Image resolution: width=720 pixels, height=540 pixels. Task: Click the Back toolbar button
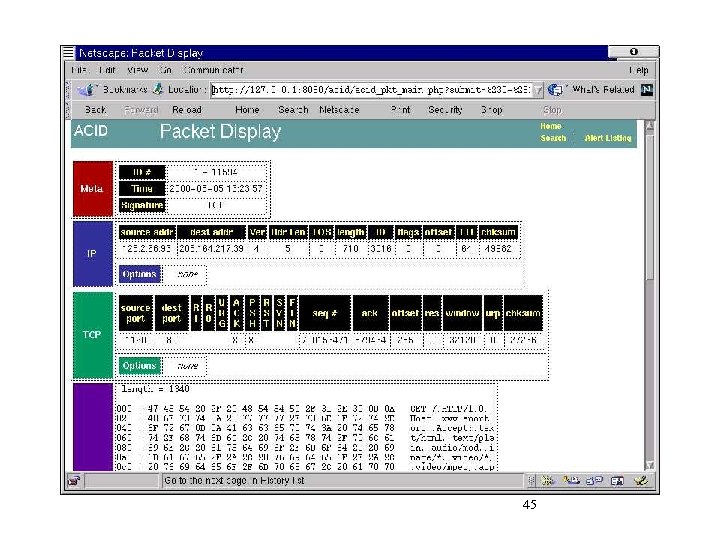click(96, 110)
